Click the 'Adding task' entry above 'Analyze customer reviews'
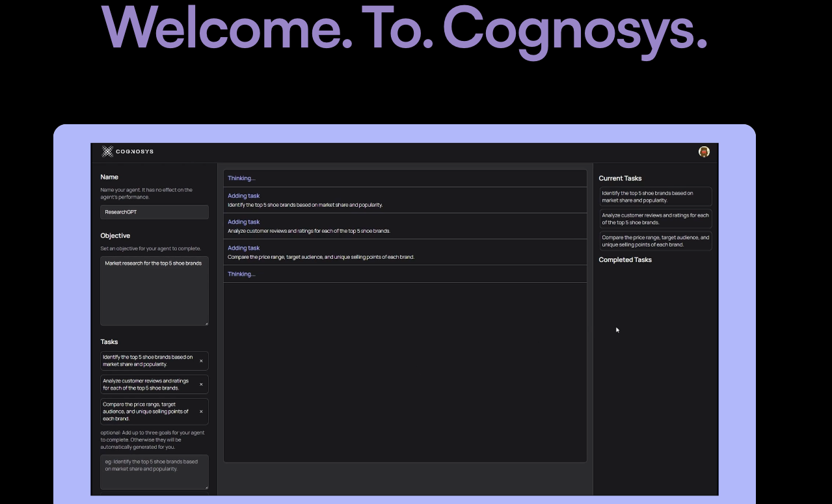Screen dimensions: 832x504 pos(243,222)
